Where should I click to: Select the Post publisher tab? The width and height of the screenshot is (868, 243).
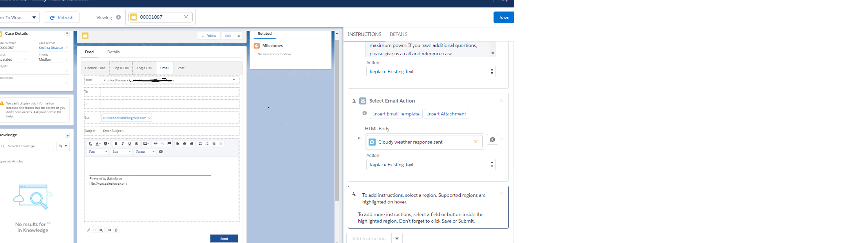[181, 68]
